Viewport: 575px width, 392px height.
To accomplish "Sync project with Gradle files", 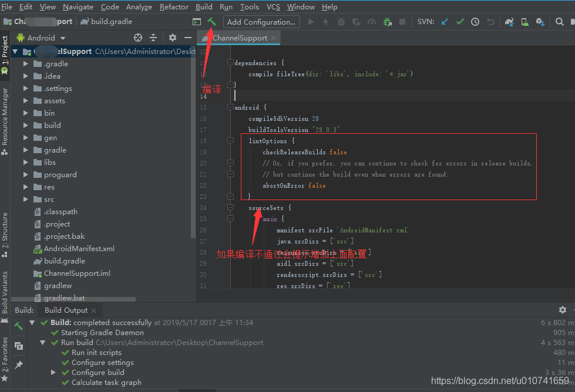I will pyautogui.click(x=509, y=21).
